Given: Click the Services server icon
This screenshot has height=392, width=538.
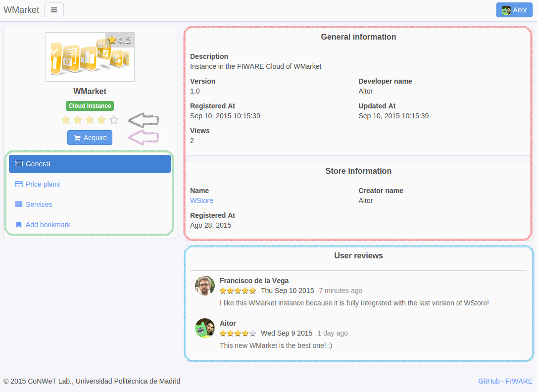Looking at the screenshot, I should coord(19,204).
